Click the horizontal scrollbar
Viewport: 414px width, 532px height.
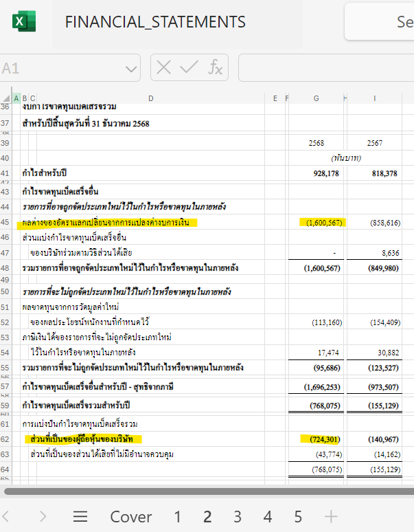click(209, 491)
